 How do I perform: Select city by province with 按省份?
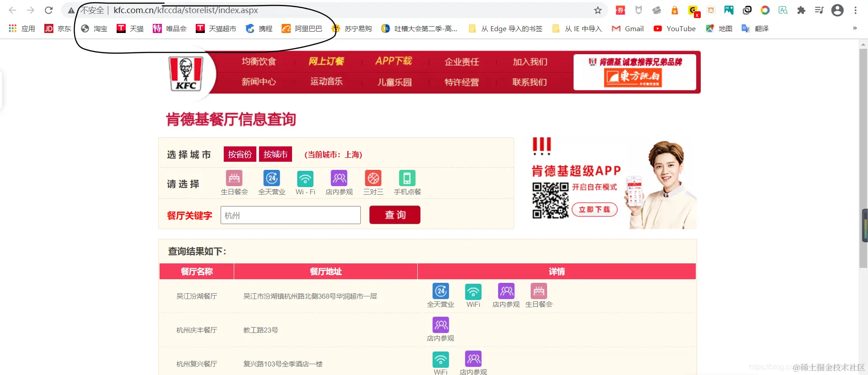(x=240, y=154)
